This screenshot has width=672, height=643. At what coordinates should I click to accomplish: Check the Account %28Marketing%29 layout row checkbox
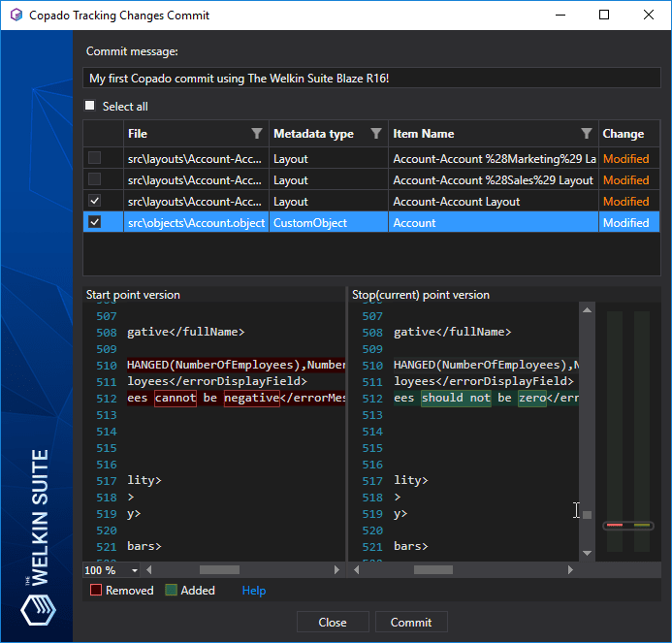[x=94, y=158]
